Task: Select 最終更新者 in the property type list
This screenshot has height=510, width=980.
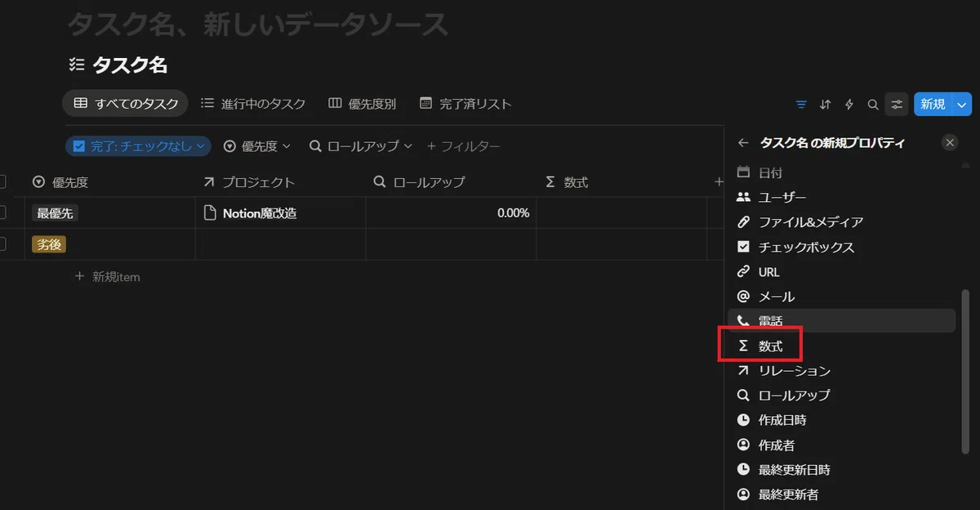Action: (x=841, y=494)
